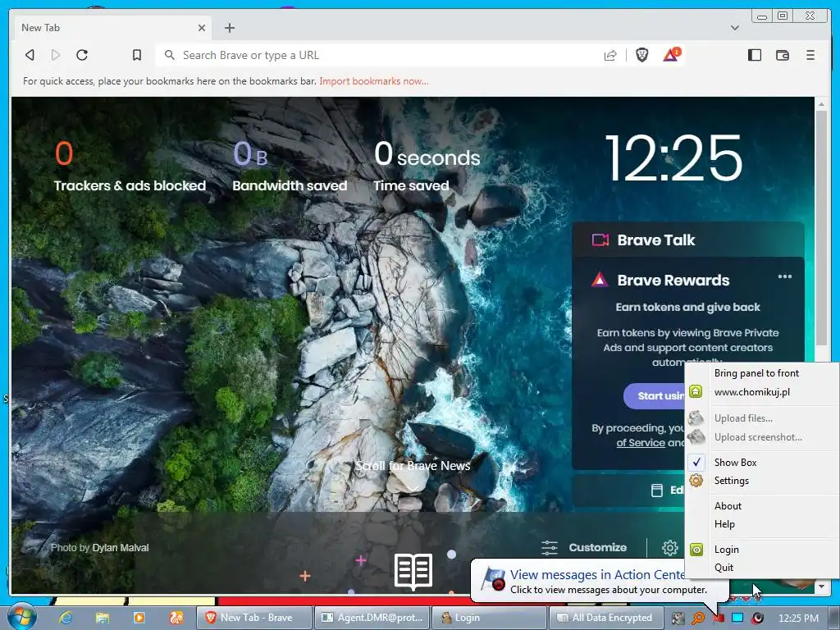The height and width of the screenshot is (630, 840).
Task: Click the Brave News book icon
Action: point(413,571)
